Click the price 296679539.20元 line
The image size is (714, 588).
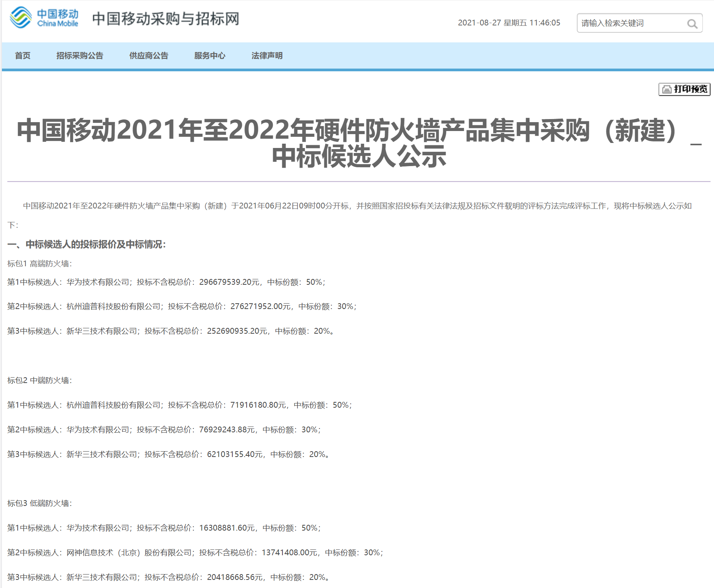coord(166,282)
